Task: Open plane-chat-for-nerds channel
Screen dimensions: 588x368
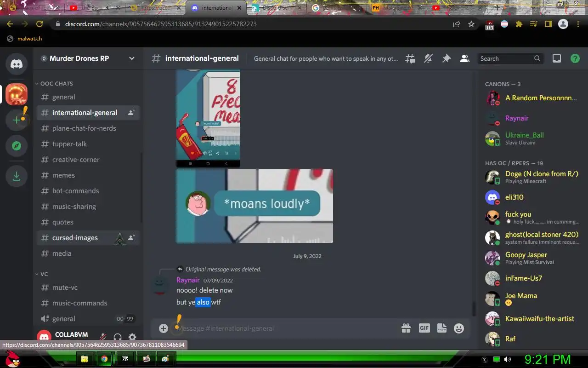Action: tap(88, 128)
